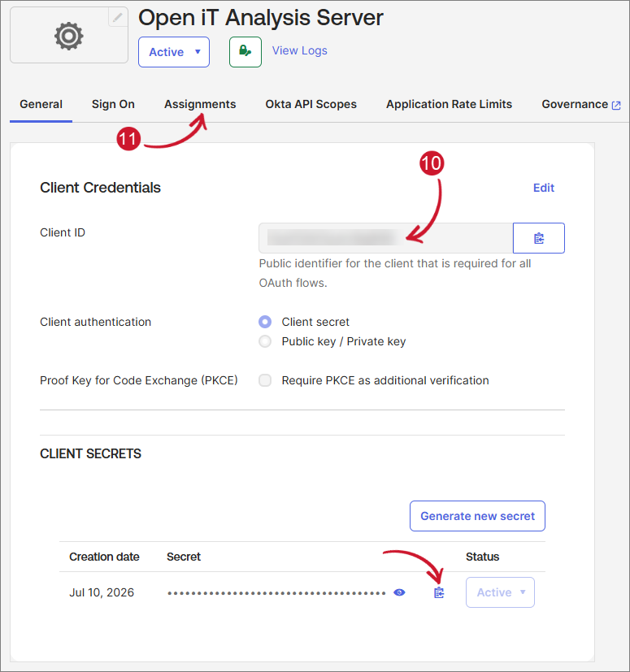Select Public key / Private key option
This screenshot has height=672, width=630.
[265, 341]
